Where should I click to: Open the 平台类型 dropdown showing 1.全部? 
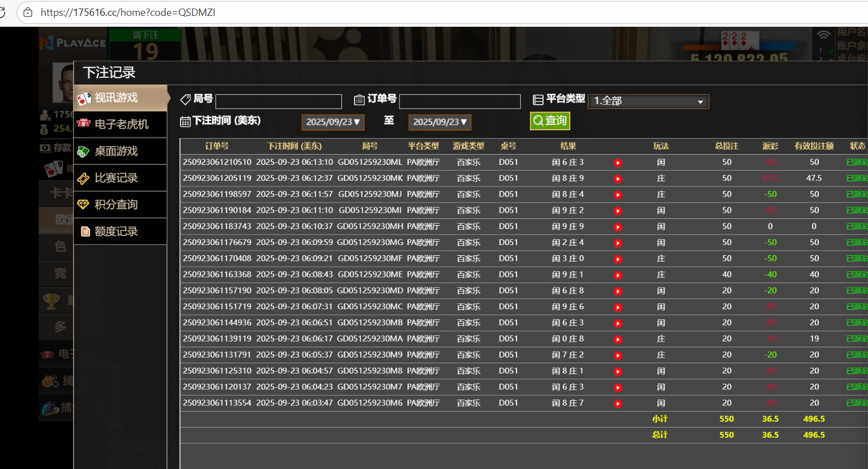click(648, 101)
